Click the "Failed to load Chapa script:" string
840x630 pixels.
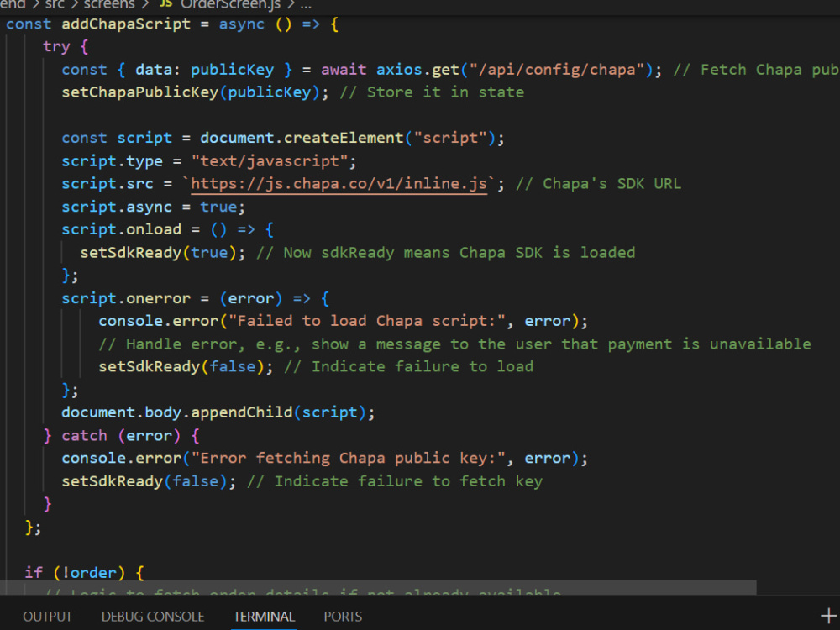pyautogui.click(x=367, y=321)
